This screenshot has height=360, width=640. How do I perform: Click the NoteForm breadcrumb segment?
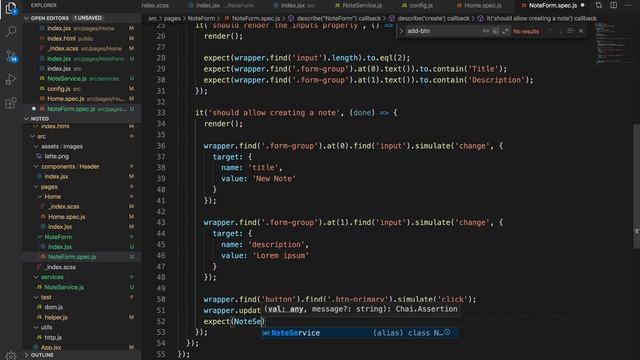coord(201,18)
